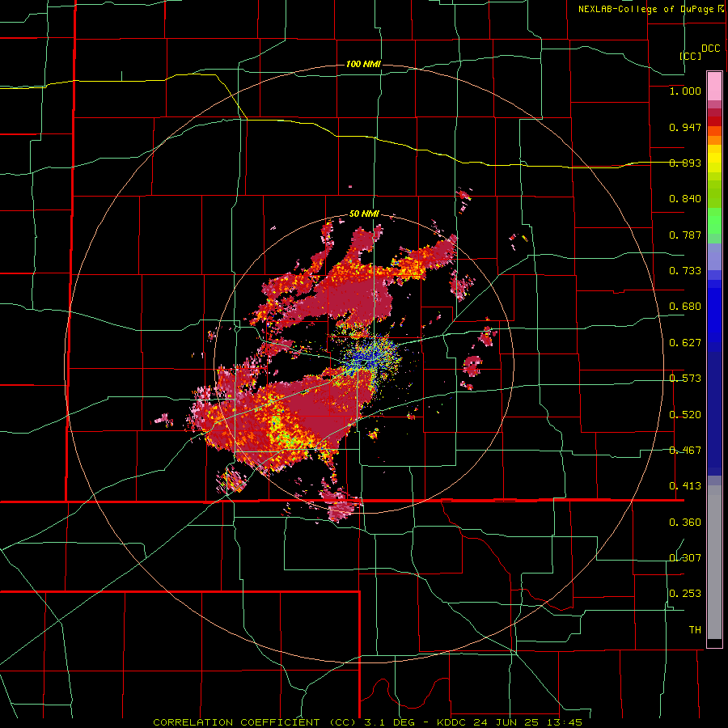Click the 0.413 scale value

click(685, 486)
